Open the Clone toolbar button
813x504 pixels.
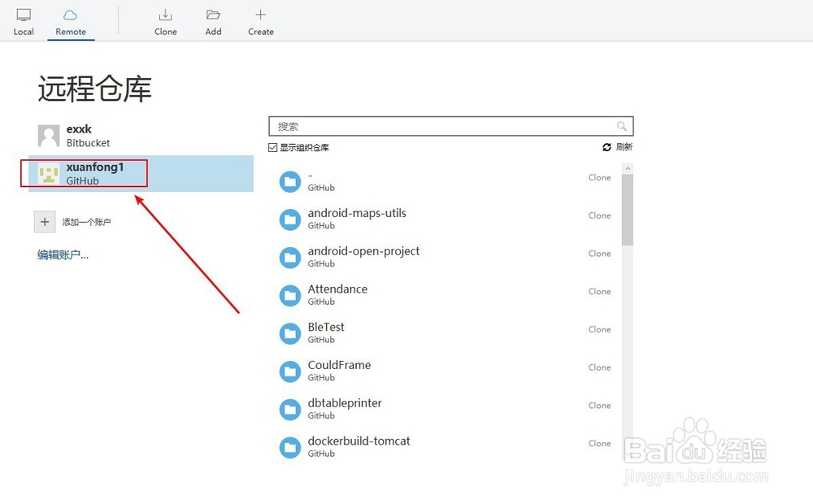pos(165,22)
